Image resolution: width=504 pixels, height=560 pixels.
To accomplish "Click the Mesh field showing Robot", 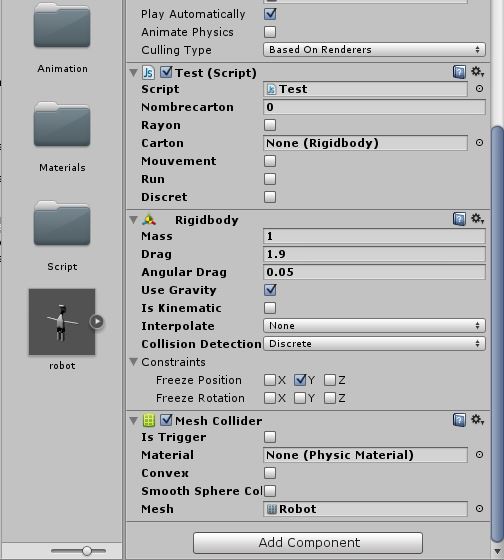I will 365,509.
